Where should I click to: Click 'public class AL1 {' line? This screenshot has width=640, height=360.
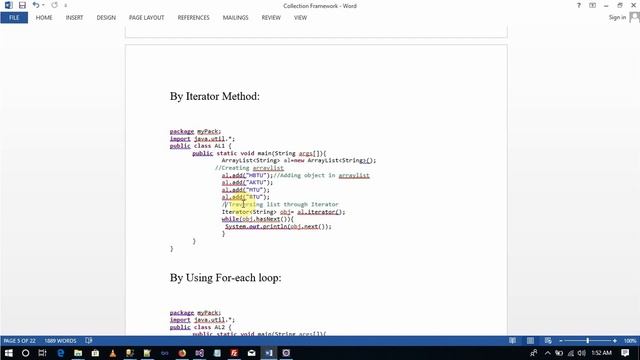(x=200, y=146)
